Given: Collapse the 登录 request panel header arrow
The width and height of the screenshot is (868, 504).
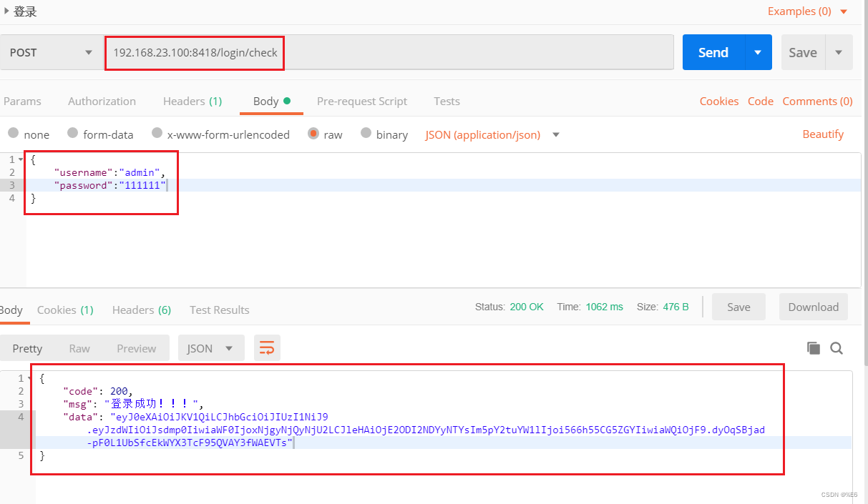Looking at the screenshot, I should 6,11.
